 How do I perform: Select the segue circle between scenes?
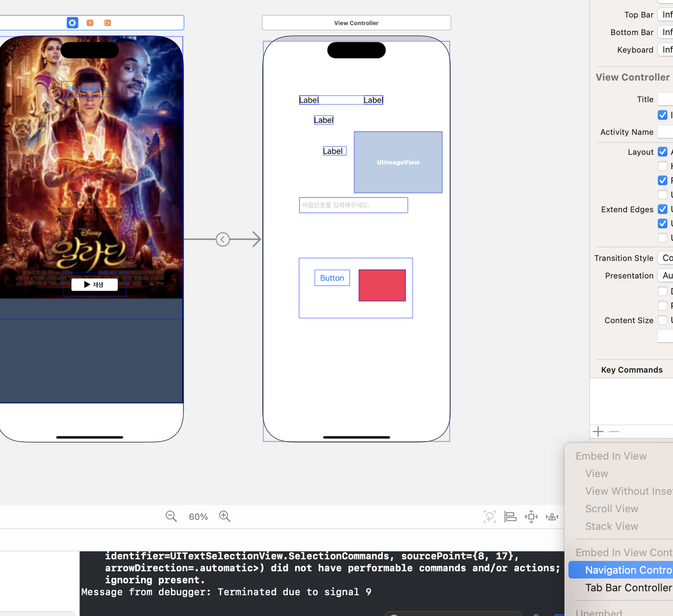[x=223, y=240]
